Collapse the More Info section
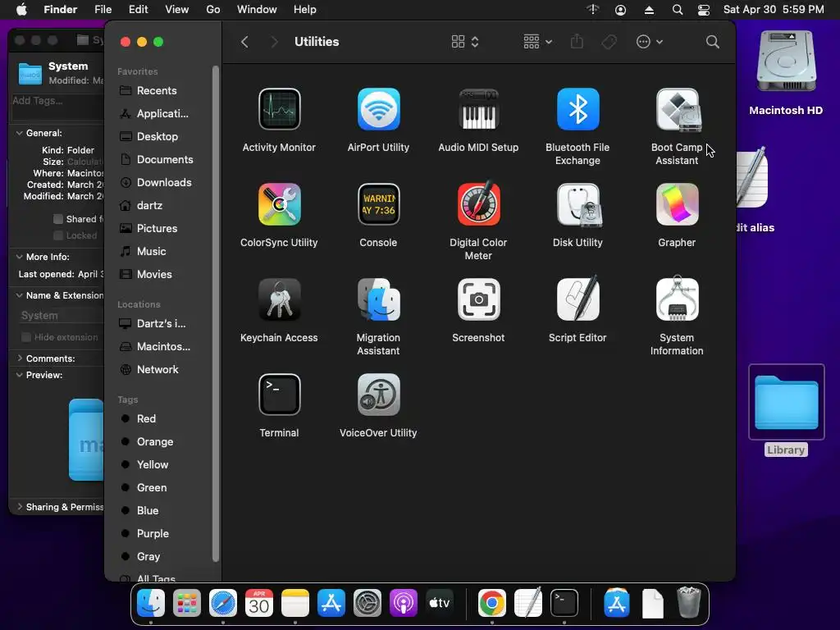The image size is (840, 630). [x=20, y=257]
